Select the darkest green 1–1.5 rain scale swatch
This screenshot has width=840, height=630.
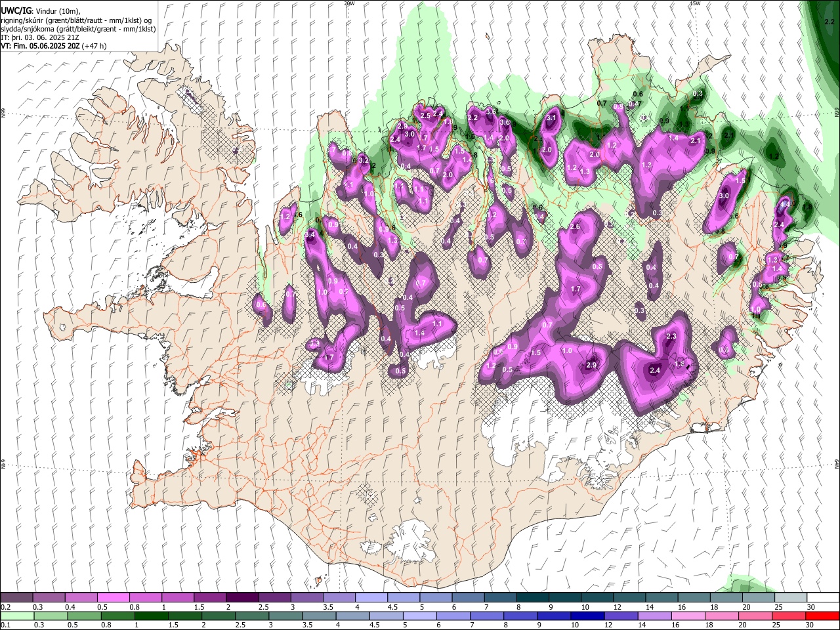click(x=151, y=616)
